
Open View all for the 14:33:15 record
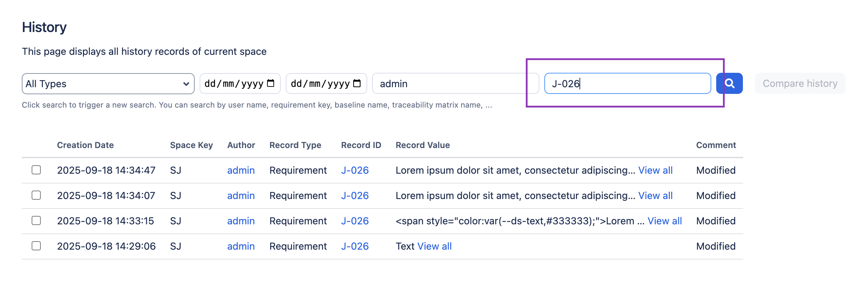coord(665,221)
